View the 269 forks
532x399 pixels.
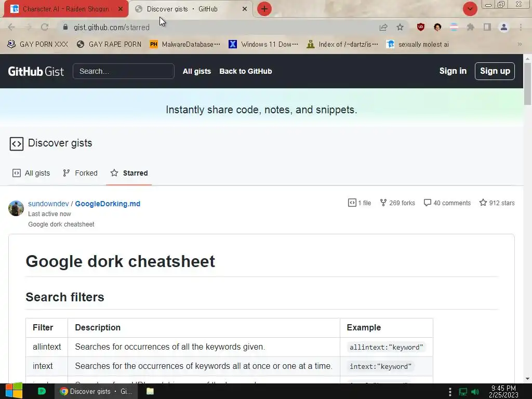(397, 203)
